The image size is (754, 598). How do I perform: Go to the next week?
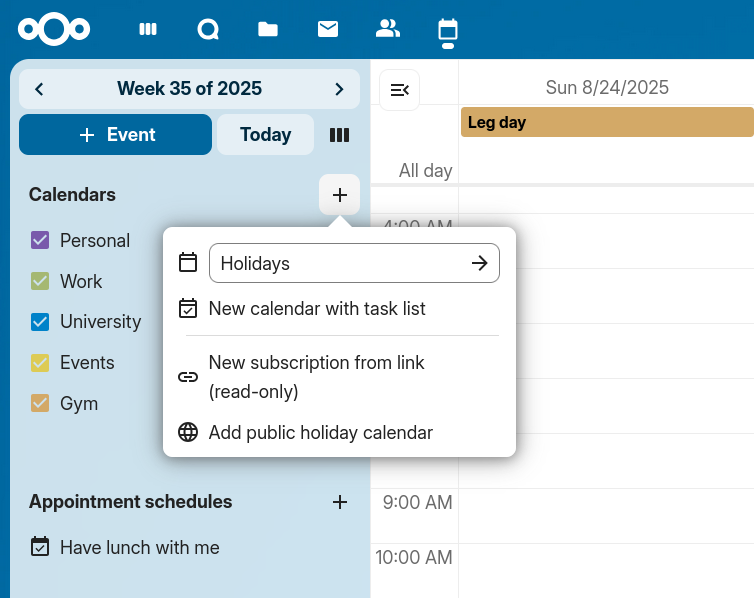(340, 89)
